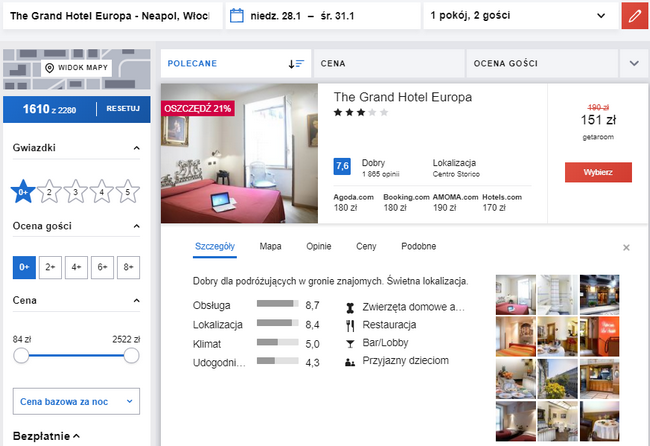This screenshot has width=650, height=446.
Task: Select guest rating 2+ filter
Action: pyautogui.click(x=50, y=267)
